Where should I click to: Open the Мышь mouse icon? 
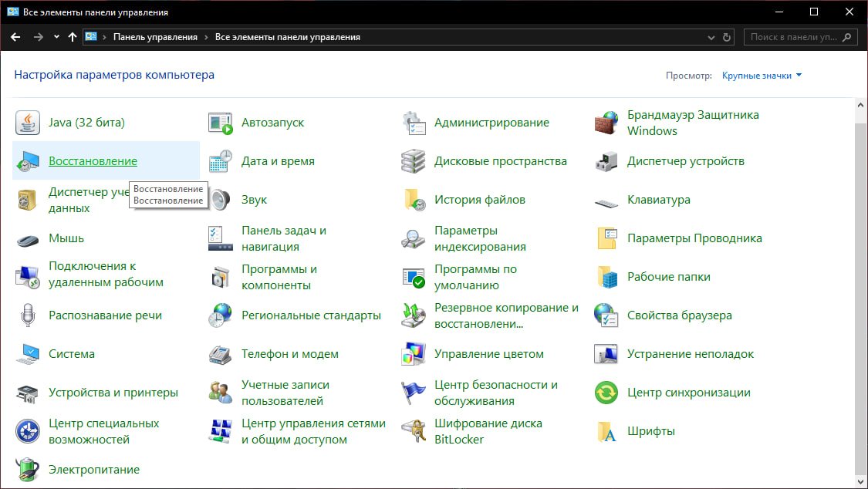[28, 240]
